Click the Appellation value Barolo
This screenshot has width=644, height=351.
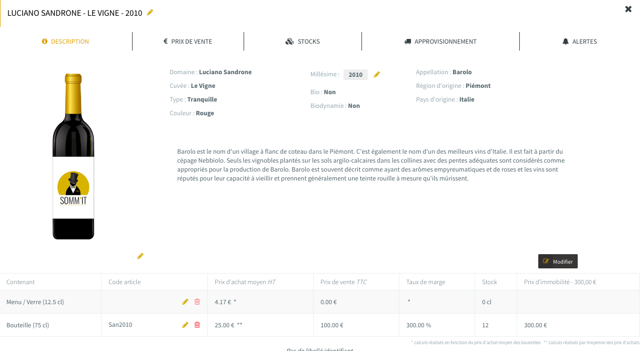tap(462, 72)
